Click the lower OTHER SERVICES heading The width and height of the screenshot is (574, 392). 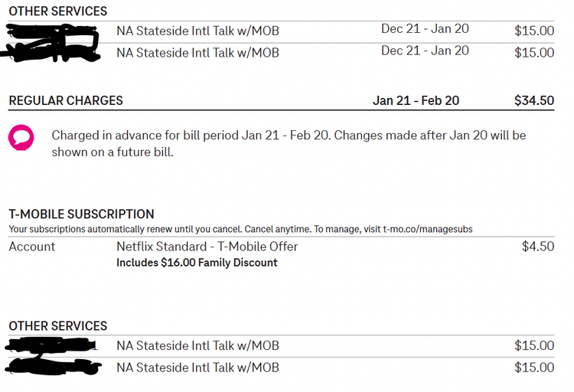58,325
